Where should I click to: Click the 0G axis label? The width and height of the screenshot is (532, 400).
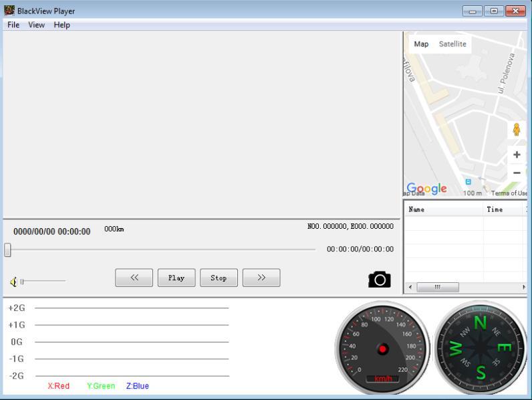(x=17, y=342)
